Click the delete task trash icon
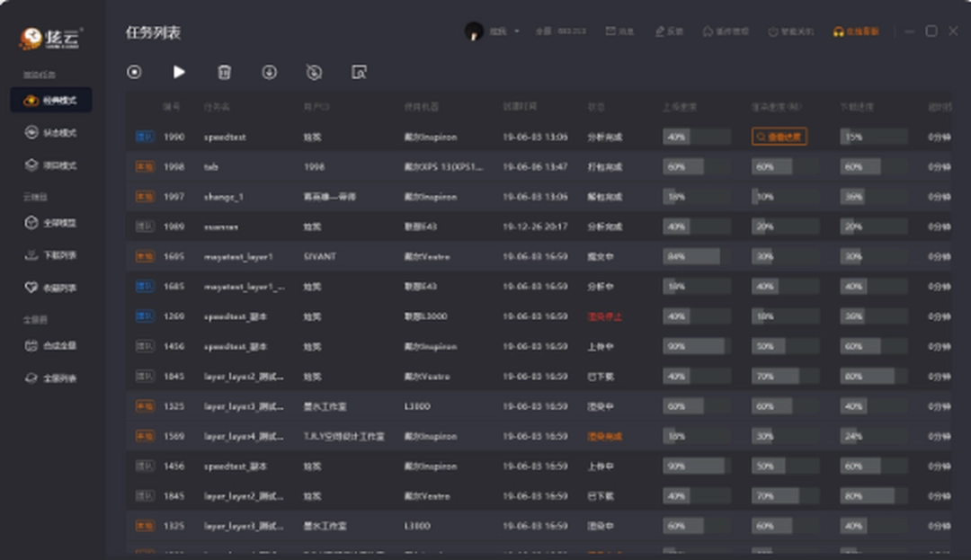Viewport: 971px width, 560px height. [x=224, y=72]
